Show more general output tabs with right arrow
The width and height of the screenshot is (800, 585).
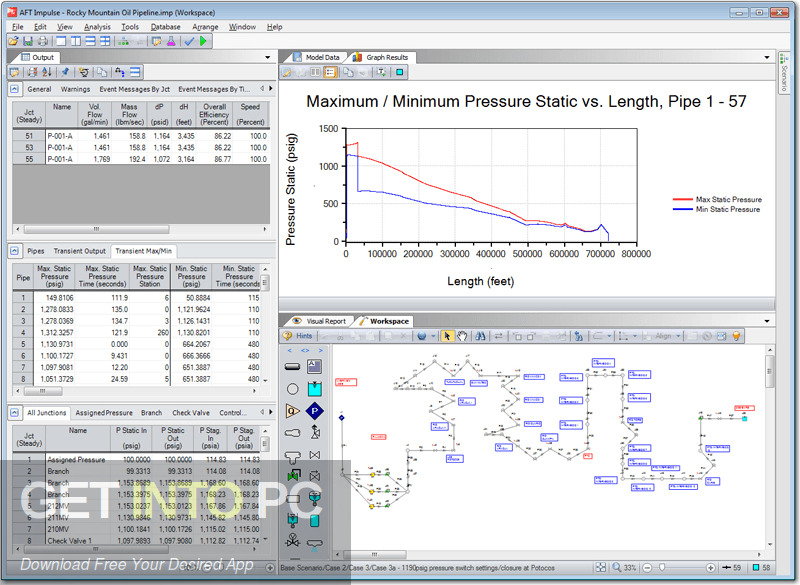270,89
